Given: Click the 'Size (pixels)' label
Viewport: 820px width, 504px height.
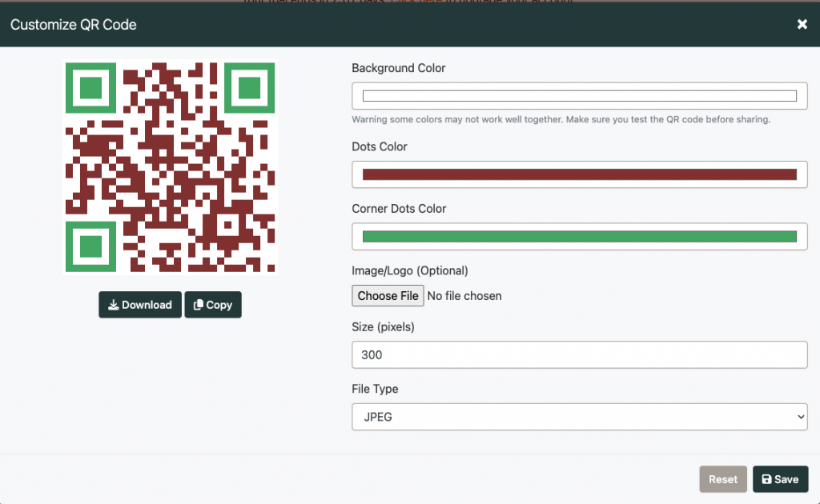Looking at the screenshot, I should click(x=384, y=327).
